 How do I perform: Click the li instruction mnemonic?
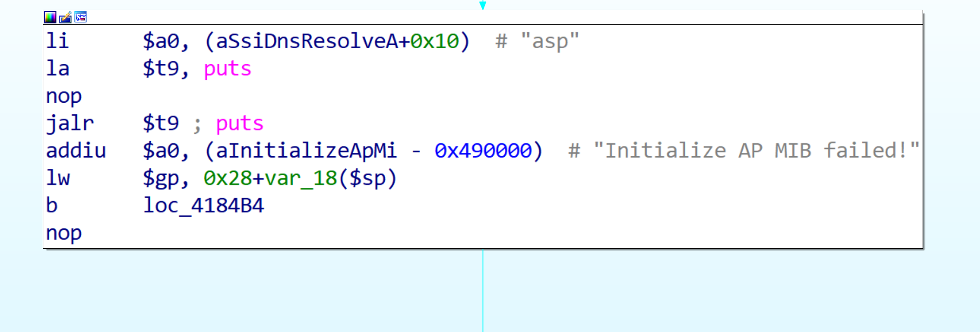click(57, 41)
